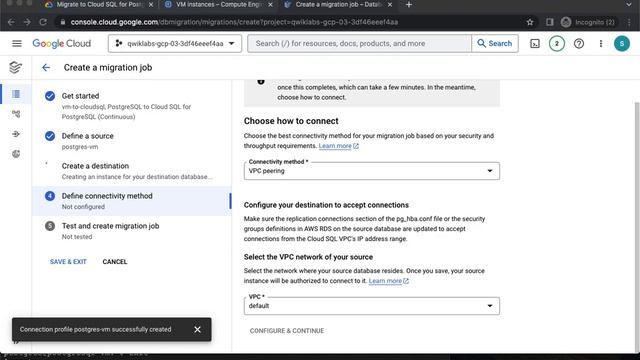Dismiss the connection profile created toast
This screenshot has width=640, height=360.
(x=198, y=329)
